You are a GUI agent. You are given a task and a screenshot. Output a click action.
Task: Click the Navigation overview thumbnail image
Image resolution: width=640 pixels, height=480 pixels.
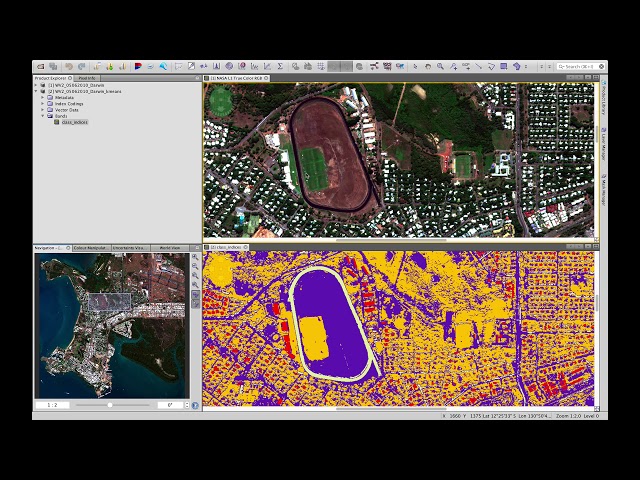coord(112,325)
